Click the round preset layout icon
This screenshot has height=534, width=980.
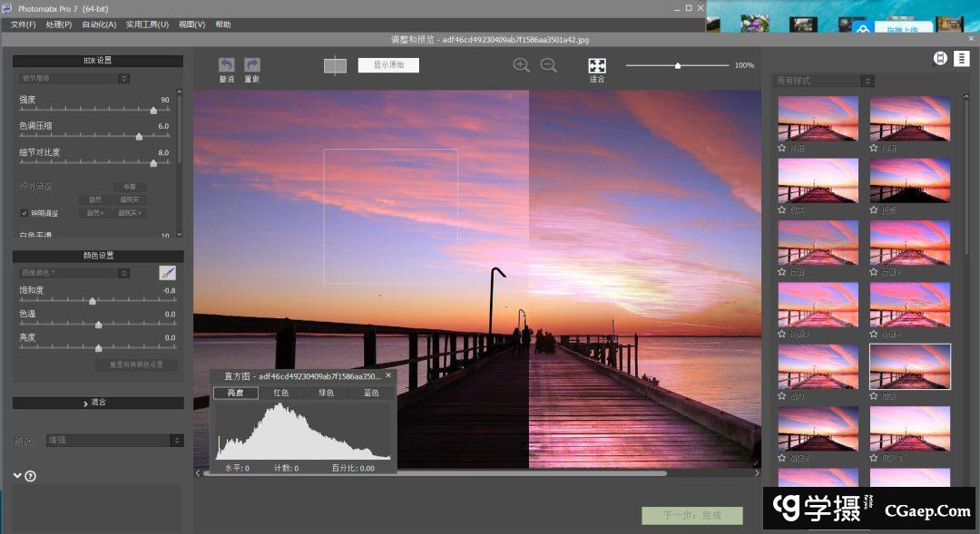click(x=940, y=59)
